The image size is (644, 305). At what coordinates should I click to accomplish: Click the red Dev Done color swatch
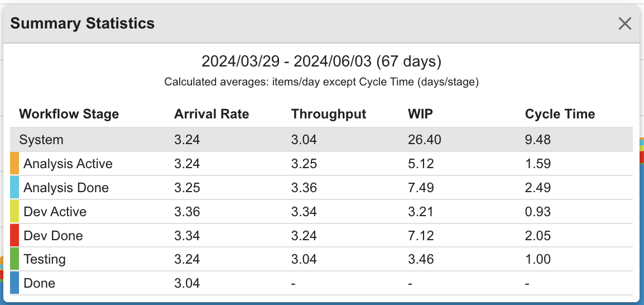click(15, 236)
